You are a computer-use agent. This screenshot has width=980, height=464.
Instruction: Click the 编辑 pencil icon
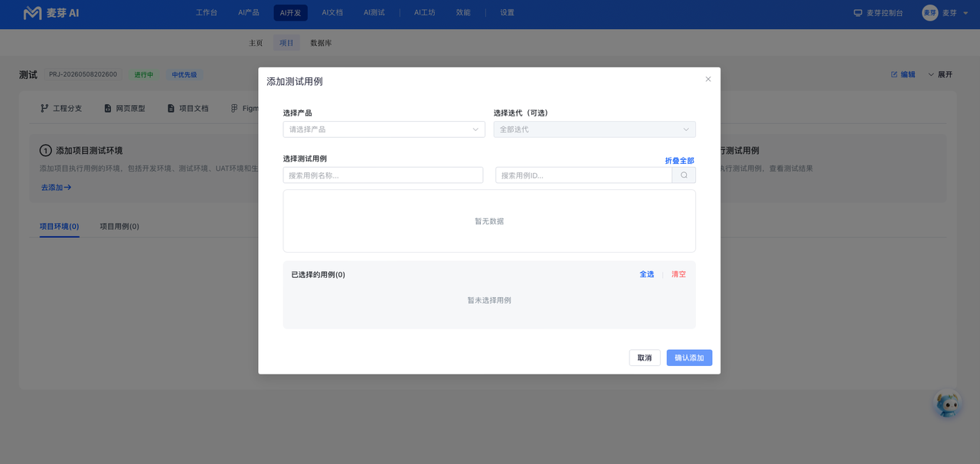894,74
